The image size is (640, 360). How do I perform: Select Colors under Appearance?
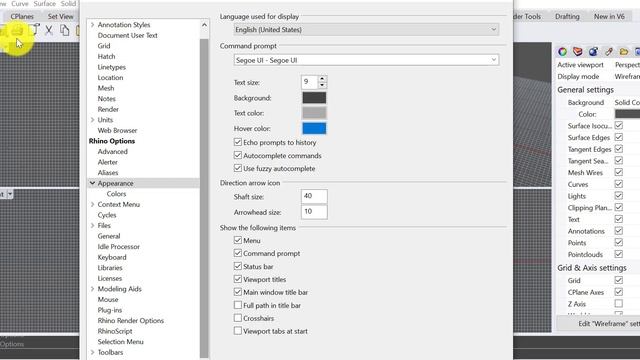116,194
